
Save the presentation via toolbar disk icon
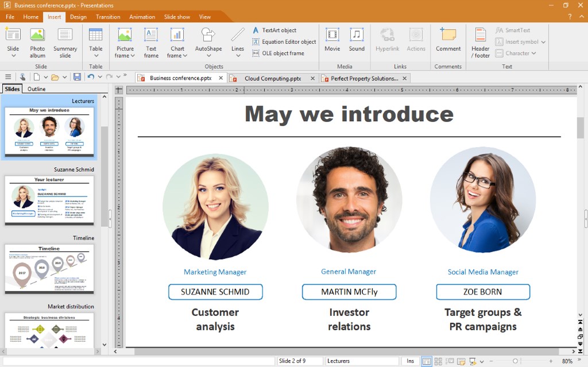(x=78, y=77)
